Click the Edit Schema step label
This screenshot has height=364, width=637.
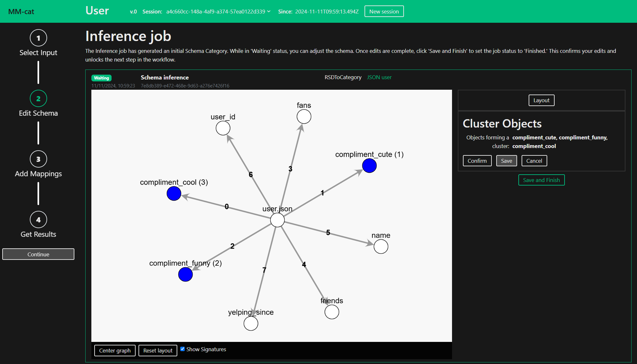coord(38,113)
